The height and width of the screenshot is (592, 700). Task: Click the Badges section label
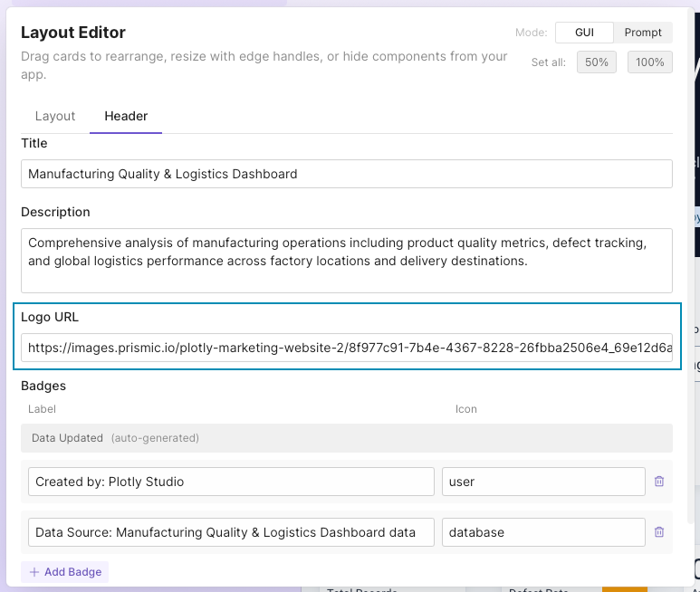(x=43, y=386)
